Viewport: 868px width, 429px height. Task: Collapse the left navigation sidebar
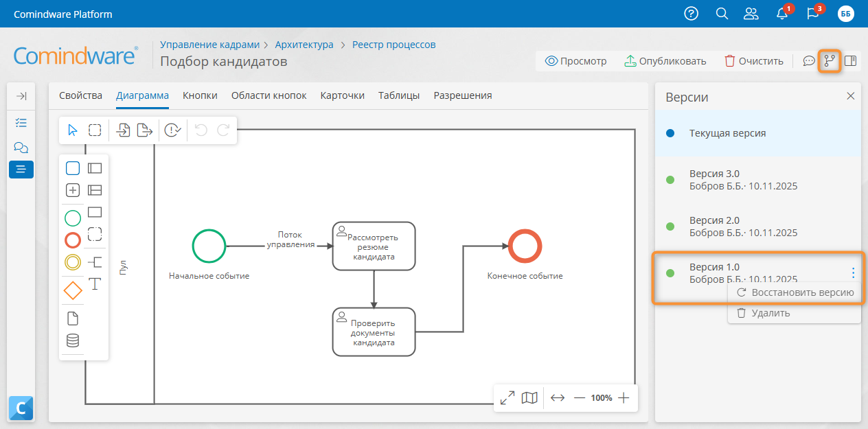(x=21, y=96)
